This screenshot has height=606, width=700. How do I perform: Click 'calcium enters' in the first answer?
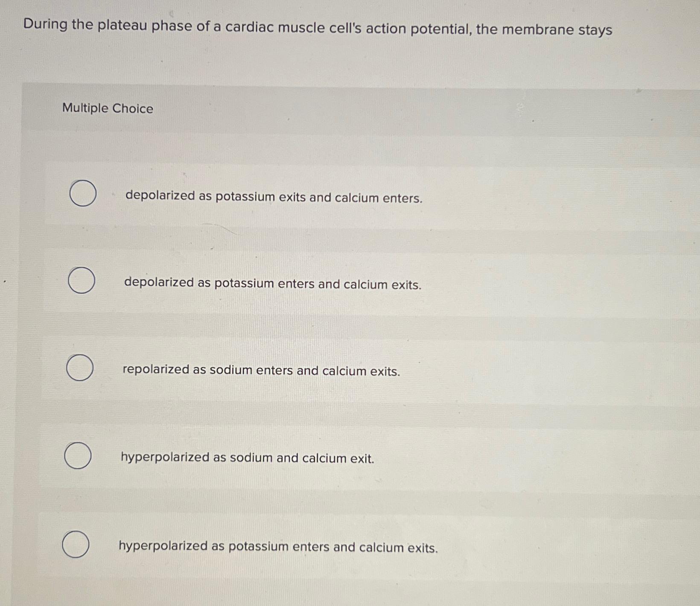point(379,198)
